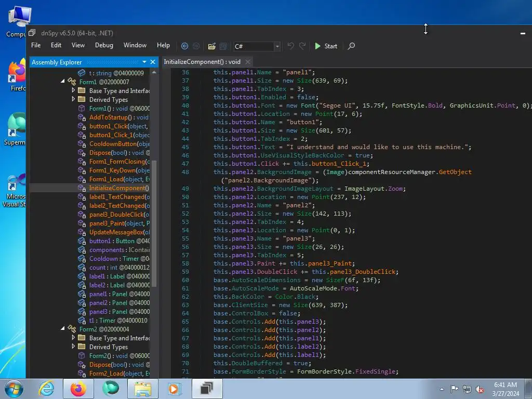Select Form1_Load method in tree
Viewport: 532px width, 399px height.
119,179
